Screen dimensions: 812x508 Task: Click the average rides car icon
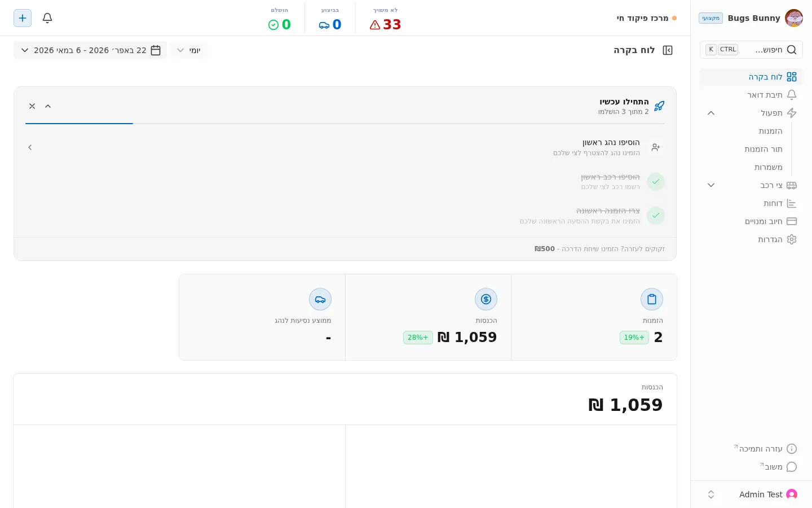(x=320, y=299)
